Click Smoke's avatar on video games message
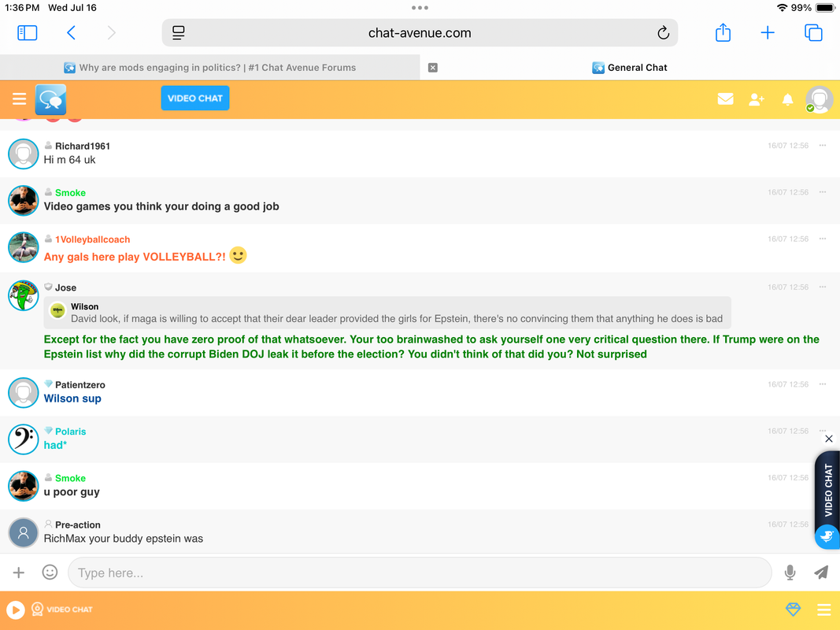The width and height of the screenshot is (840, 630). click(x=24, y=200)
